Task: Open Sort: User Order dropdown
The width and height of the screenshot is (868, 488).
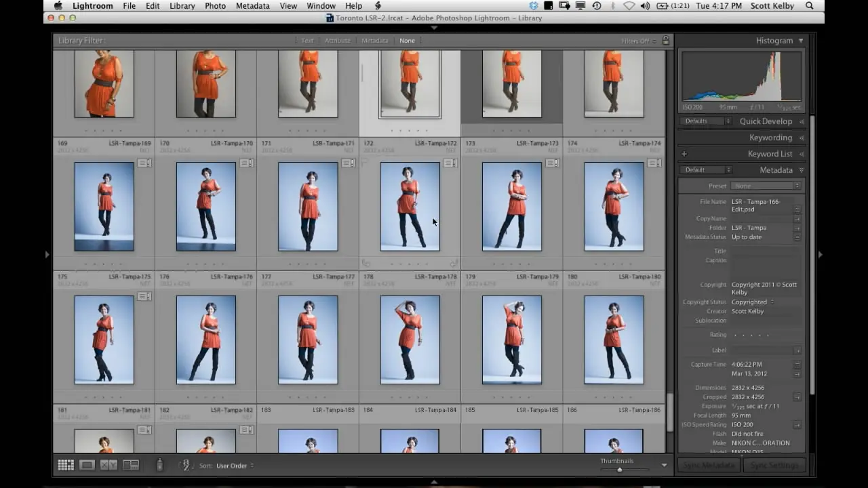Action: 235,466
